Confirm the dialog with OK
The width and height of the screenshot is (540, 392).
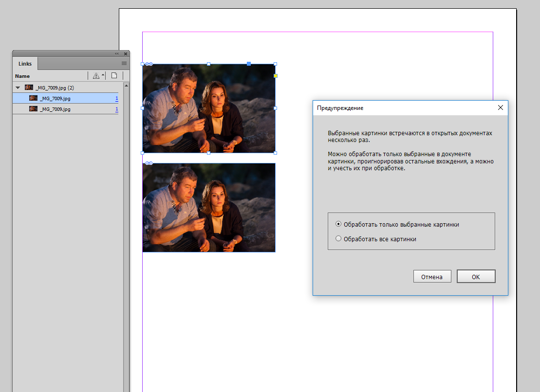[x=476, y=276]
